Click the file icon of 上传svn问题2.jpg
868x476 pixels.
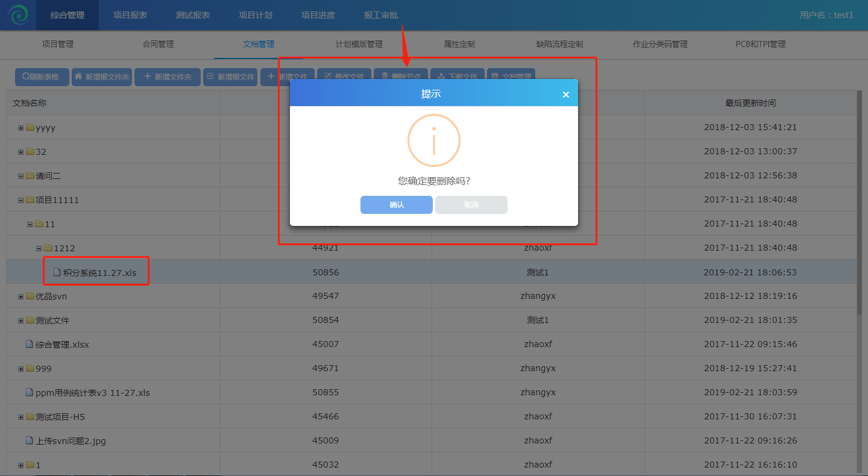29,441
